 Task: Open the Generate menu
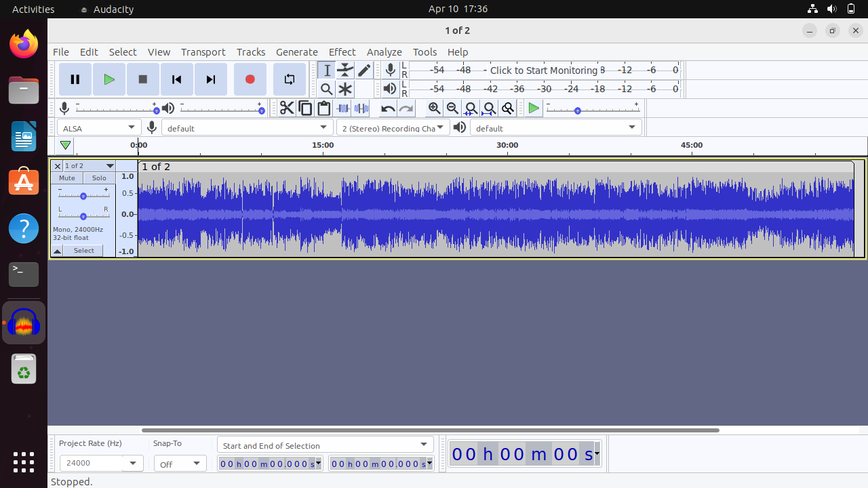pos(296,52)
